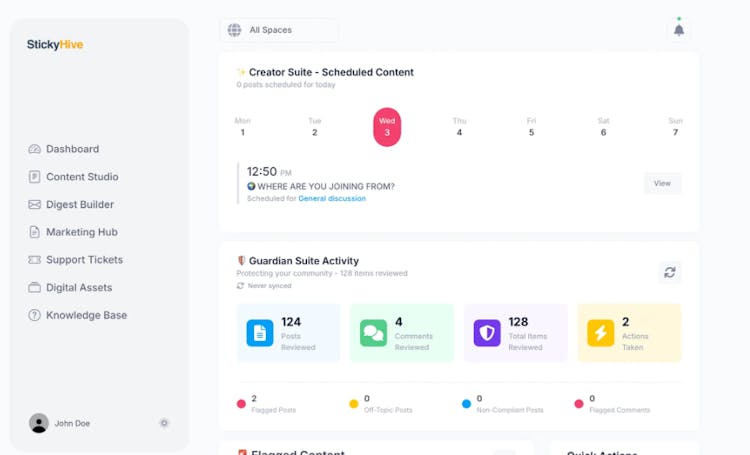This screenshot has height=455, width=750.
Task: Click John Doe profile avatar
Action: (x=39, y=423)
